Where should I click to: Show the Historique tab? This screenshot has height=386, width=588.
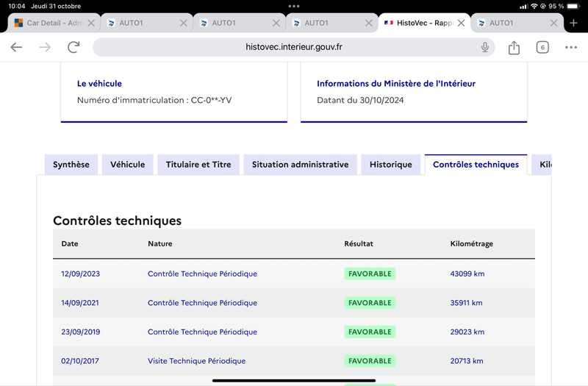click(x=391, y=164)
